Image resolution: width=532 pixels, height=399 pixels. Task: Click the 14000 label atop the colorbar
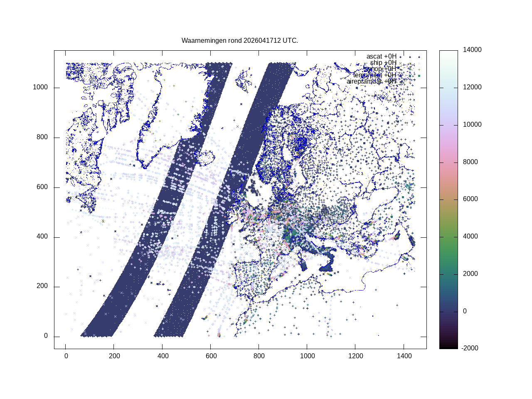[472, 50]
